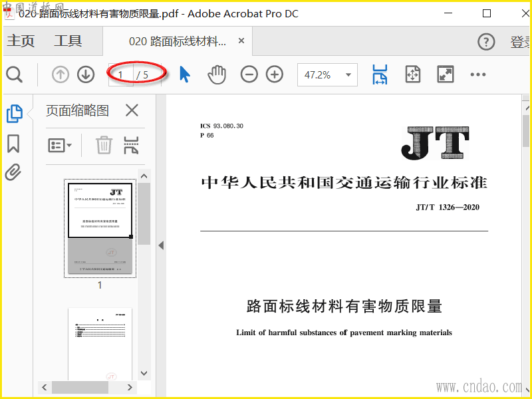Screen dimensions: 532x399
Task: Click the title 路面标线材料有害物质限量
Action: (344, 306)
